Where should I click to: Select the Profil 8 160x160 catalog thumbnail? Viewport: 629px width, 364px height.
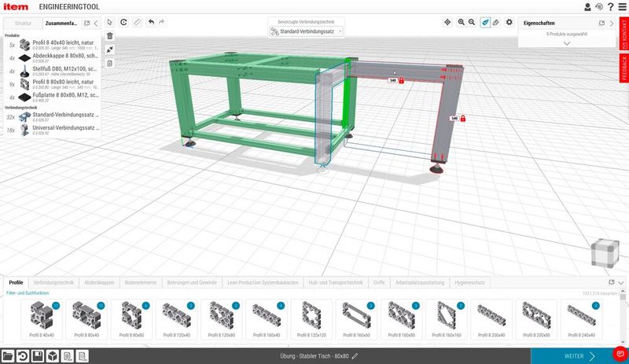[x=446, y=318]
